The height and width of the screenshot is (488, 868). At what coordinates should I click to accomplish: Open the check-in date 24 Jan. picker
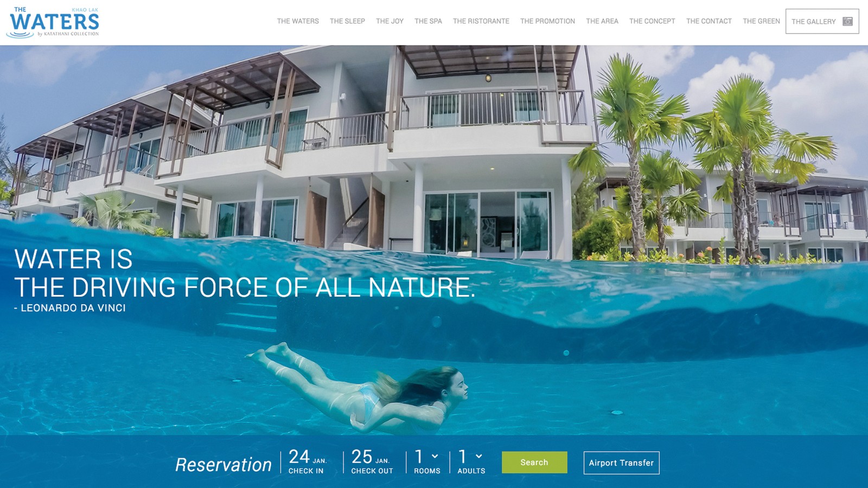pos(308,462)
